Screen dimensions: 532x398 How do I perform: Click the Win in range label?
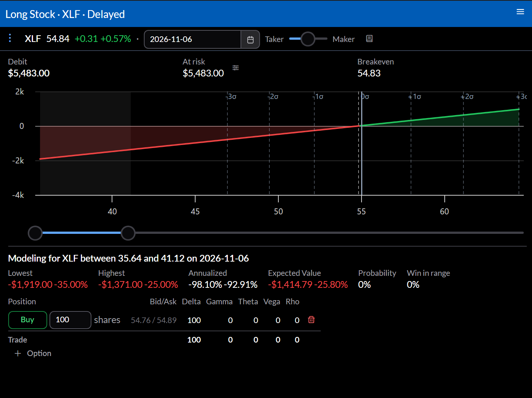[428, 273]
